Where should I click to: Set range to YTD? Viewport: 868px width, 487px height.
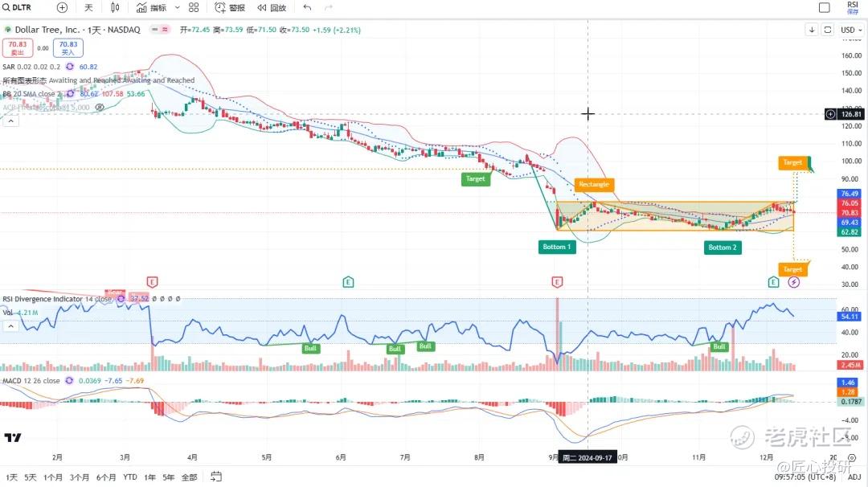tap(130, 477)
